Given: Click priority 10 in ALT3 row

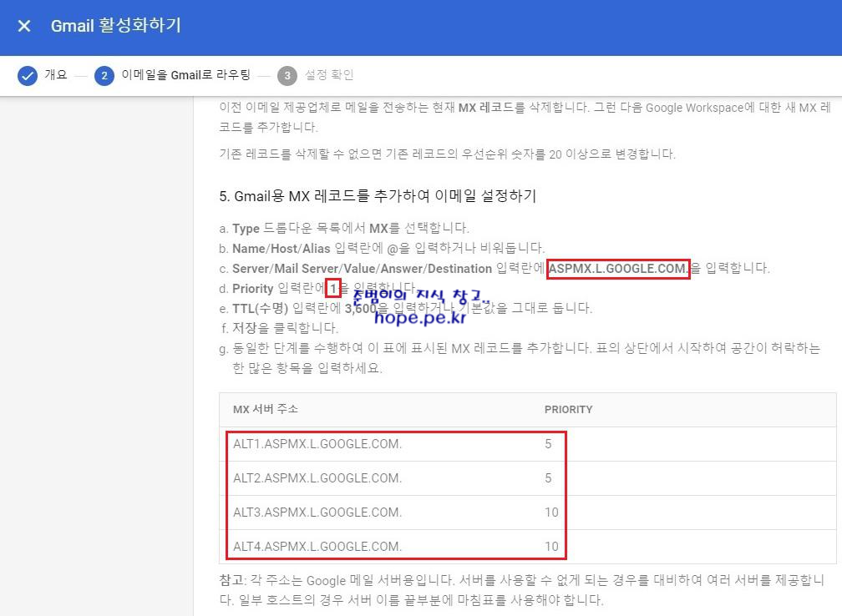Looking at the screenshot, I should (551, 512).
